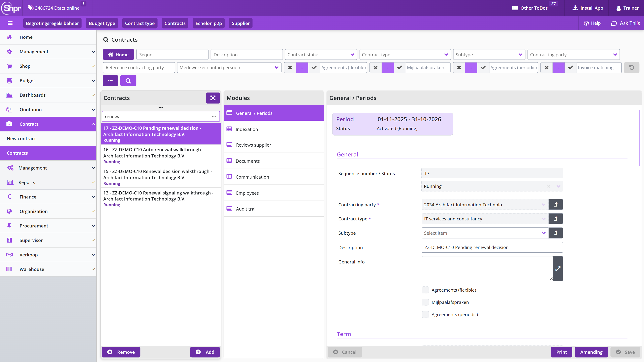Open Medewerker contactpersoon dropdown
644x362 pixels.
tap(229, 67)
